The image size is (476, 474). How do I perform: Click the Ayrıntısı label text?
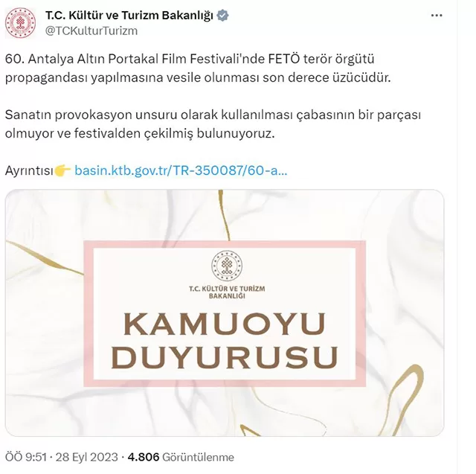point(29,170)
